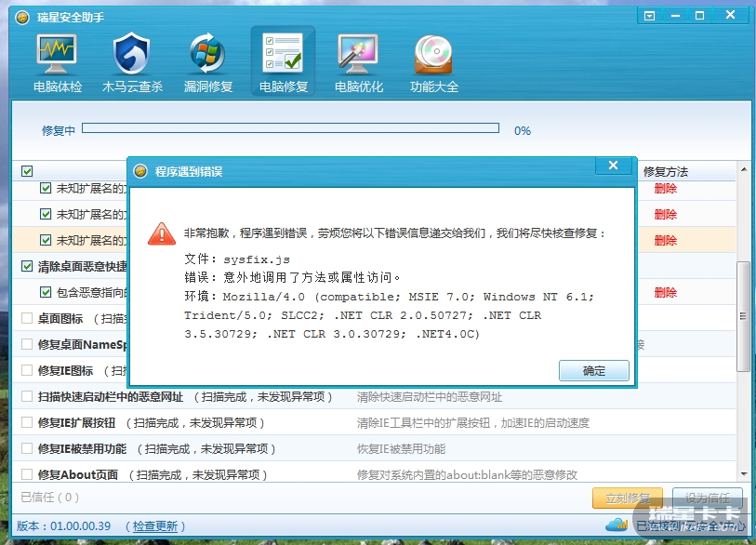Viewport: 756px width, 545px height.
Task: Click the 0% progress percentage
Action: point(523,131)
